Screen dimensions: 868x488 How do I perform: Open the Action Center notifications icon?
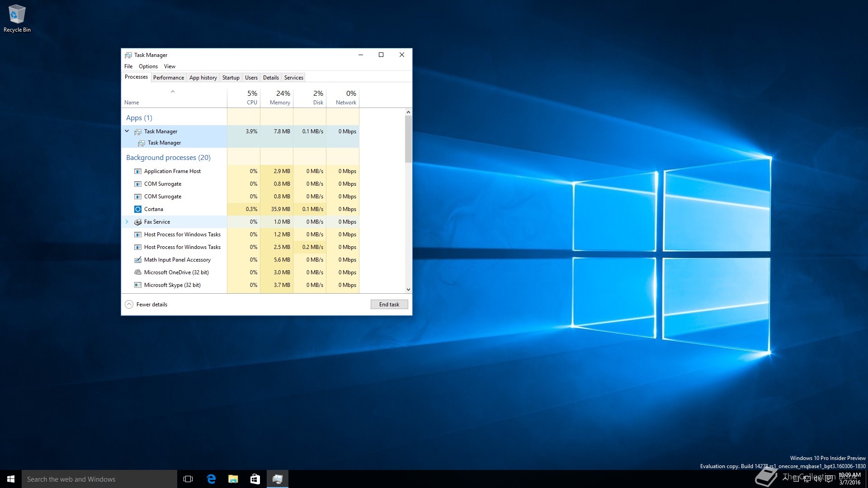point(829,479)
